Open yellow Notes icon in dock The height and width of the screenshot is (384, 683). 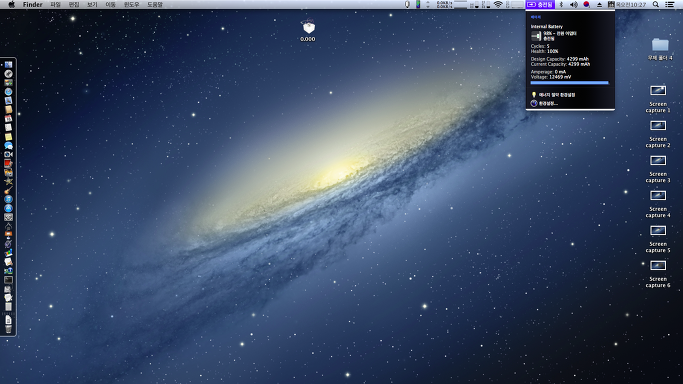(8, 137)
